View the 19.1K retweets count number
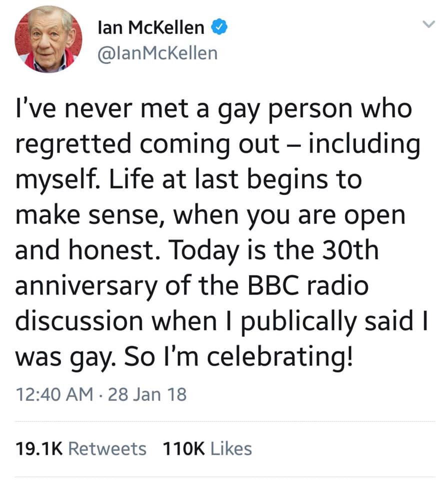 tap(39, 448)
